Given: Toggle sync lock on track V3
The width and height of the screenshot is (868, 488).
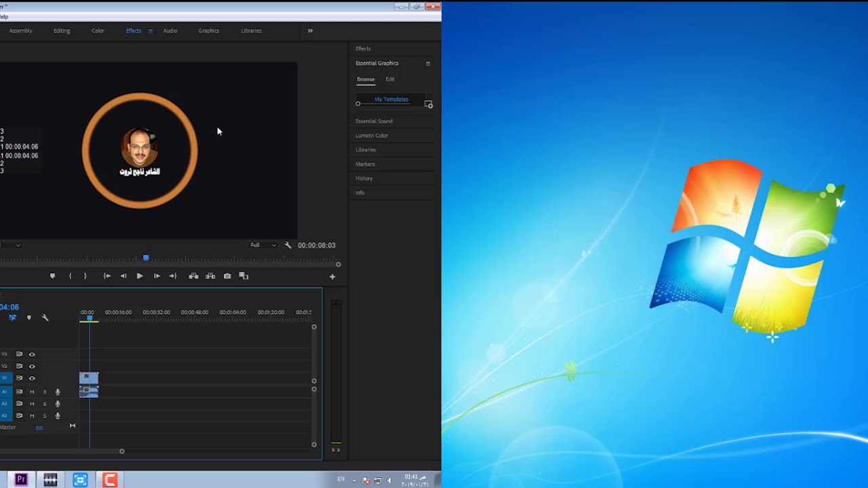Looking at the screenshot, I should 19,354.
